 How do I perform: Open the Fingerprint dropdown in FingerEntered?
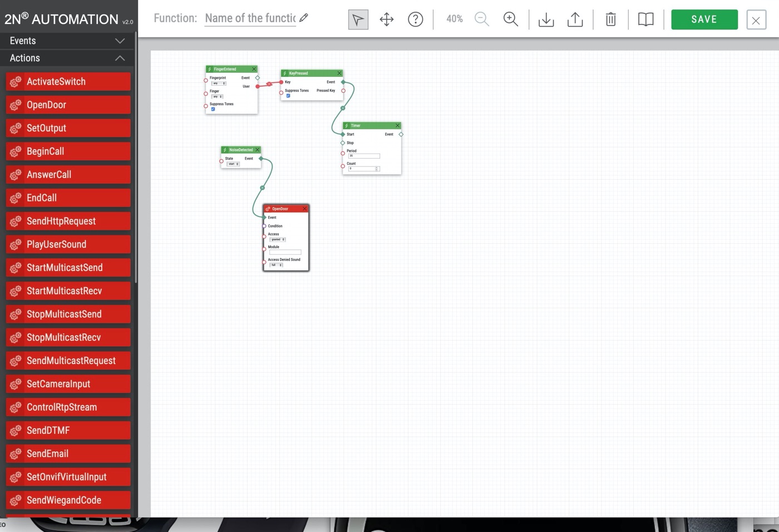[218, 83]
